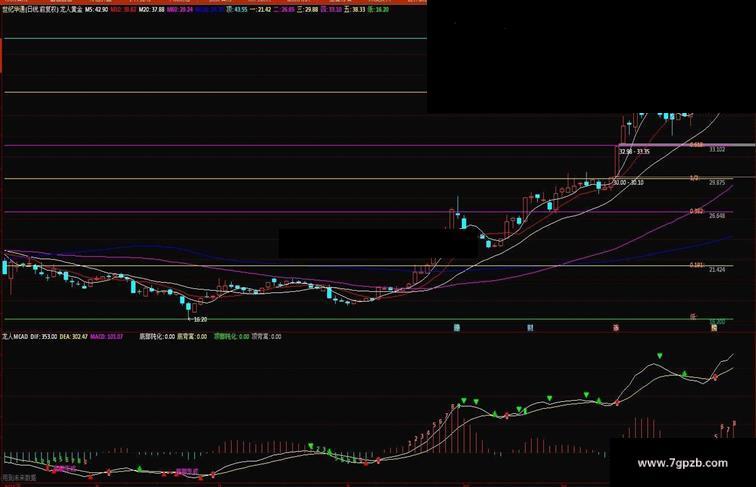The width and height of the screenshot is (756, 487).
Task: Click the 33.102 price level label
Action: click(x=717, y=149)
